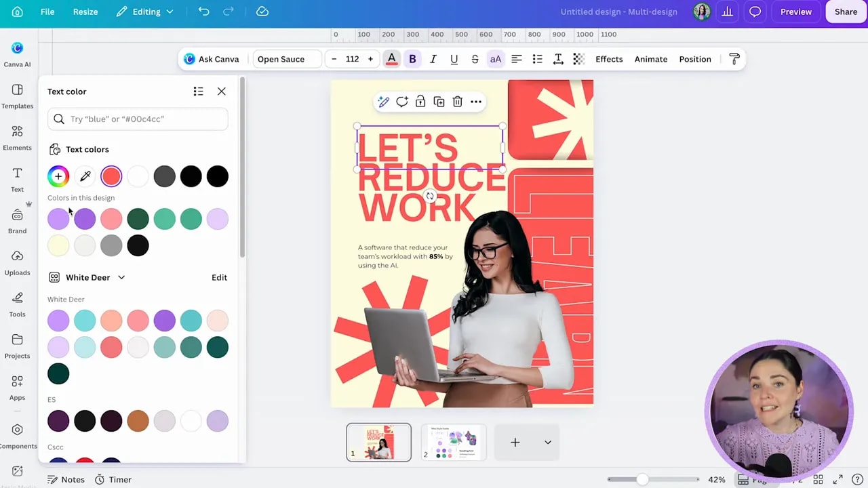Select the coral red text color swatch
The image size is (868, 488).
click(x=111, y=176)
